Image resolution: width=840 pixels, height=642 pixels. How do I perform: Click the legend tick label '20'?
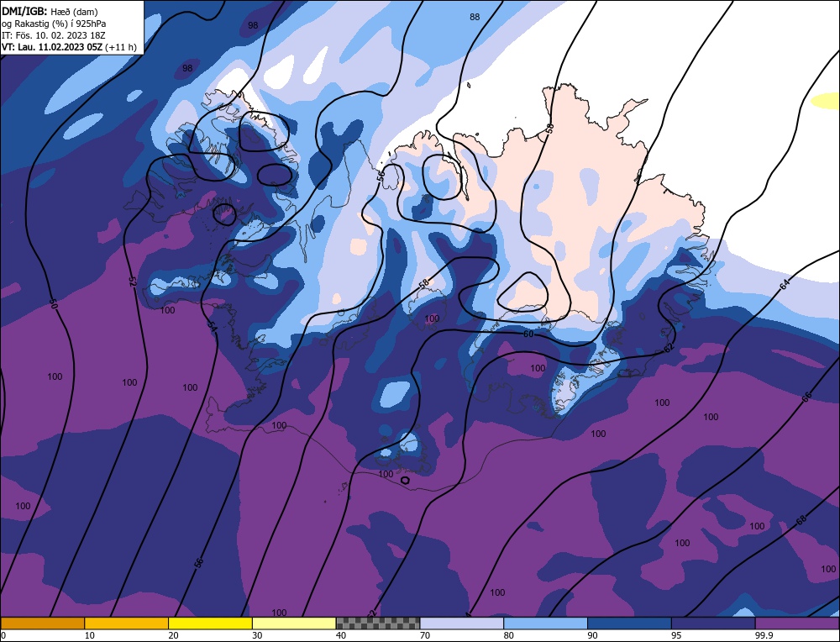[x=173, y=635]
